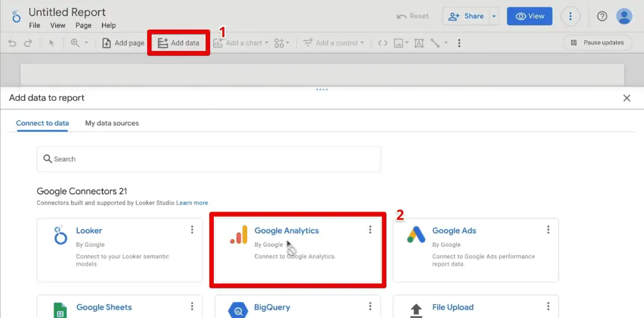This screenshot has width=644, height=318.
Task: Open Google Sheets card options dots
Action: click(x=192, y=306)
